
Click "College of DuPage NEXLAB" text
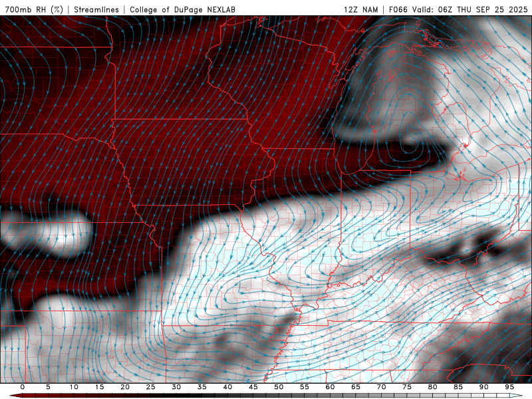[x=182, y=9]
